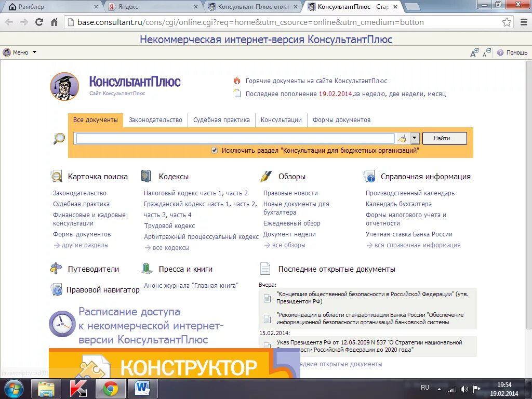Open Трудовой кодекс link

[169, 226]
